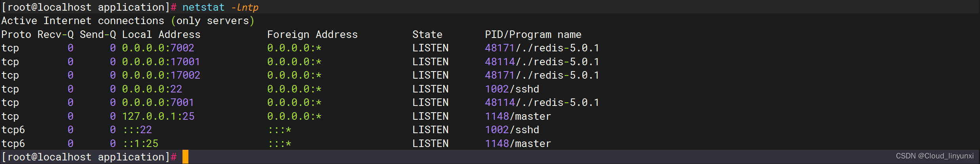Click local address 0.0.0.0:17002
Viewport: 980px width, 164px height.
(161, 75)
